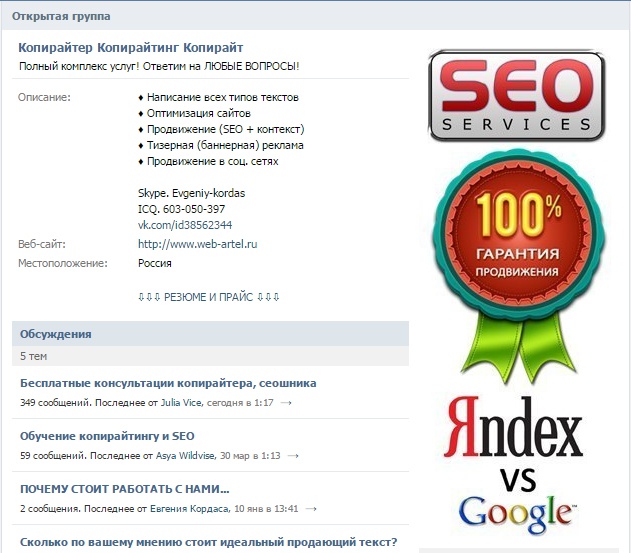Click the Веб-сайт: field label
The height and width of the screenshot is (553, 631).
click(x=41, y=244)
